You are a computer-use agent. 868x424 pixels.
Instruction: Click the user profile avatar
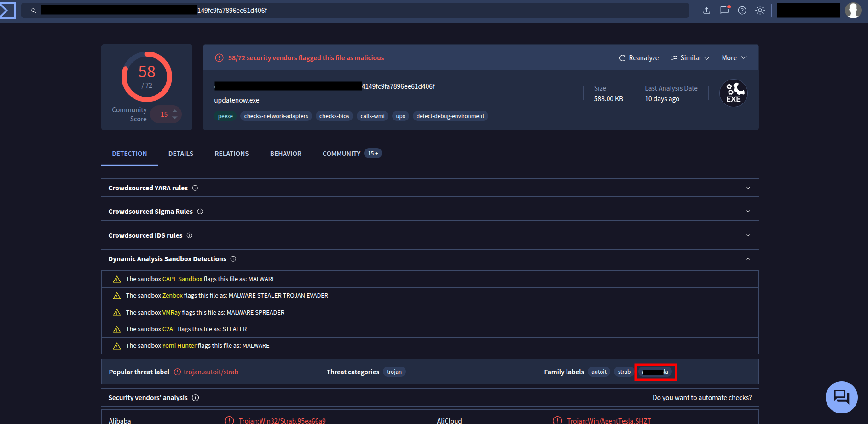pos(853,10)
